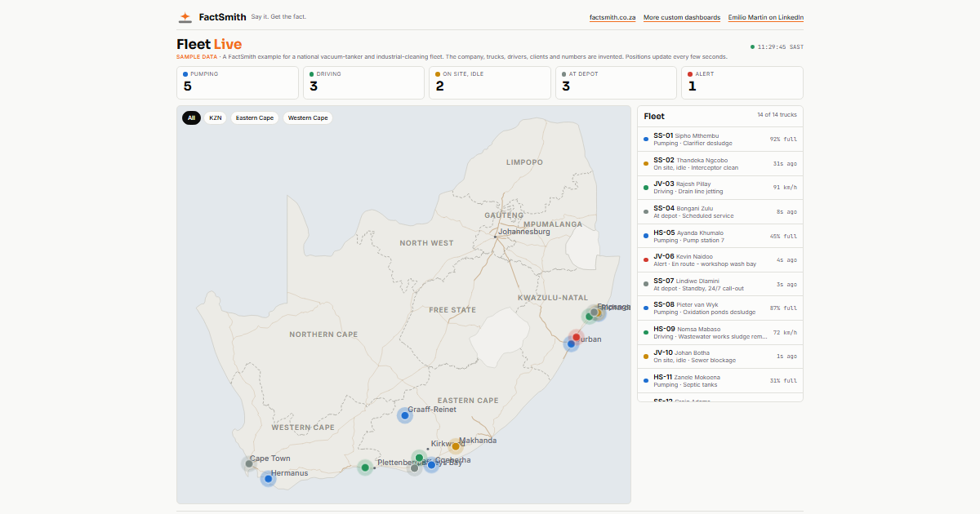This screenshot has height=514, width=980.
Task: Click the Fleet panel title
Action: (x=654, y=116)
